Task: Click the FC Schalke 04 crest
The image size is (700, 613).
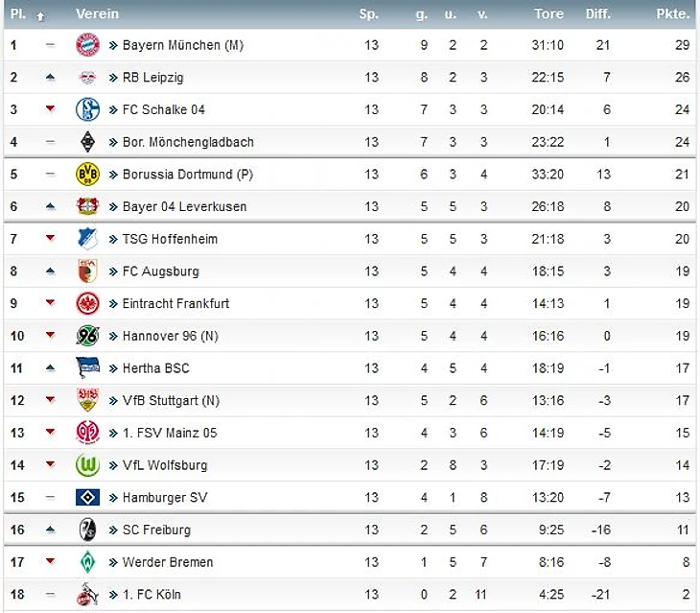Action: click(87, 109)
